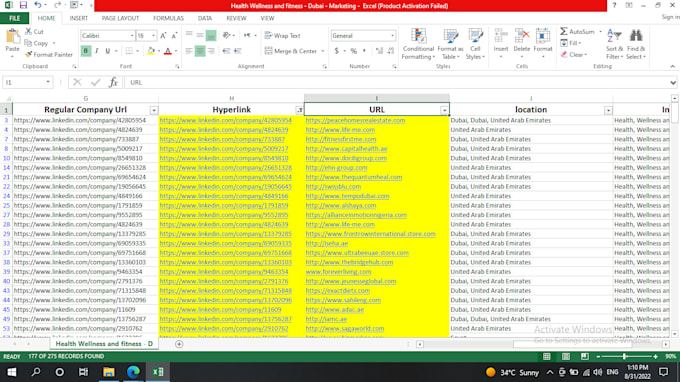Open Conditional Formatting
Viewport: 680px width, 382px height.
click(x=418, y=44)
